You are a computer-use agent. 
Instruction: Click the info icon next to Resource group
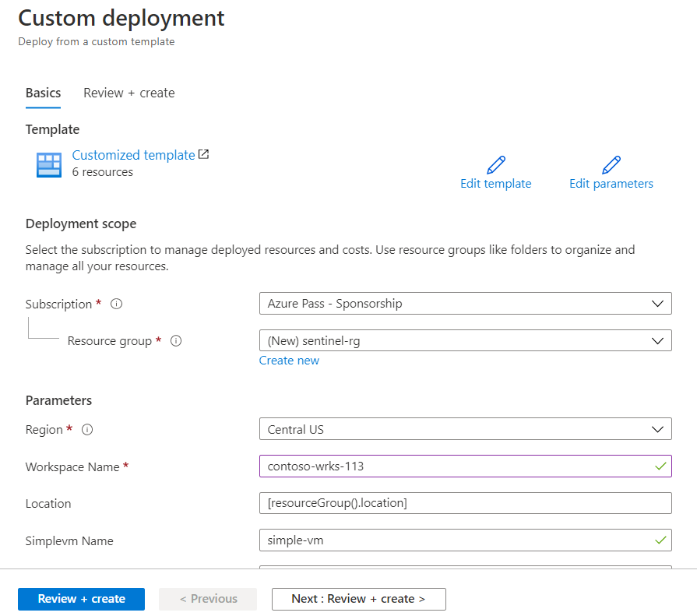(x=176, y=340)
